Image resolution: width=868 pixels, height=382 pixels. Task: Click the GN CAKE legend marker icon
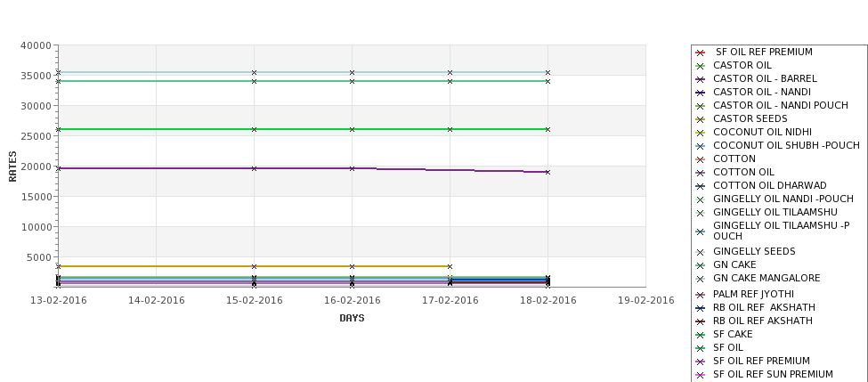click(700, 265)
